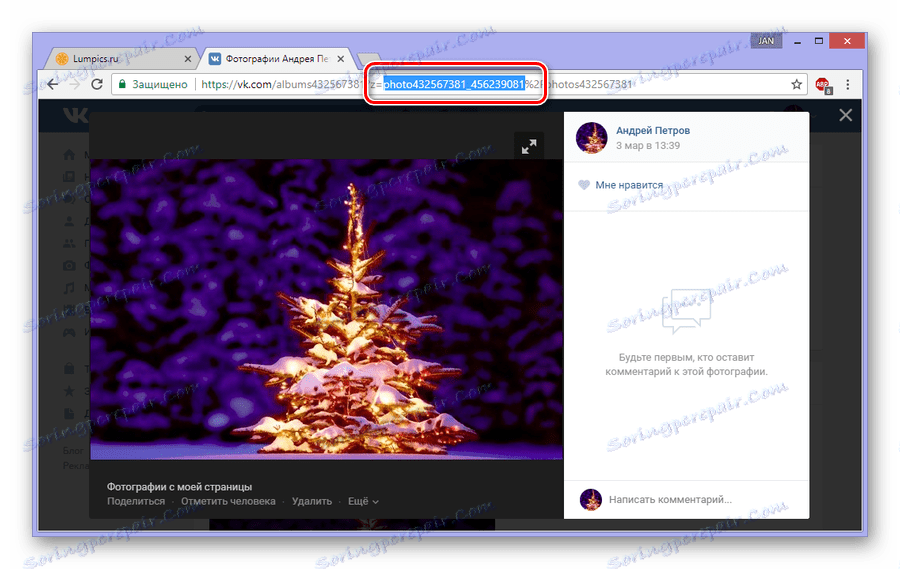Click the JAN user profile button
900x569 pixels.
[x=766, y=41]
